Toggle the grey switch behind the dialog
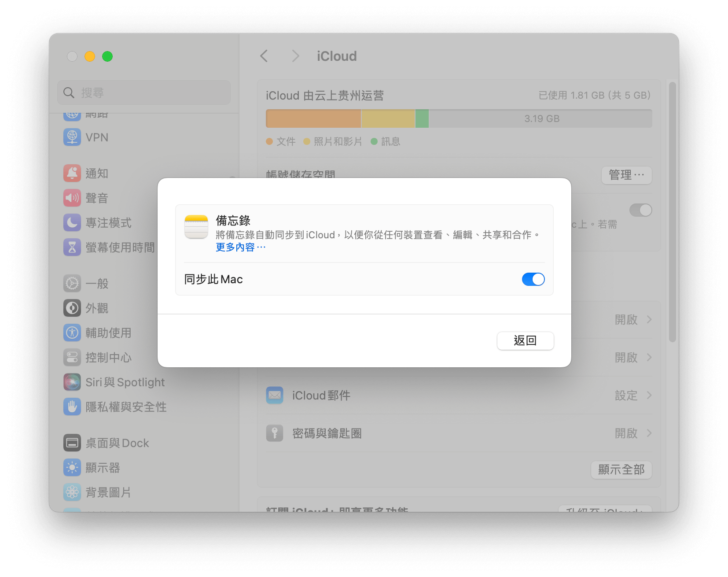This screenshot has width=728, height=577. pos(641,210)
